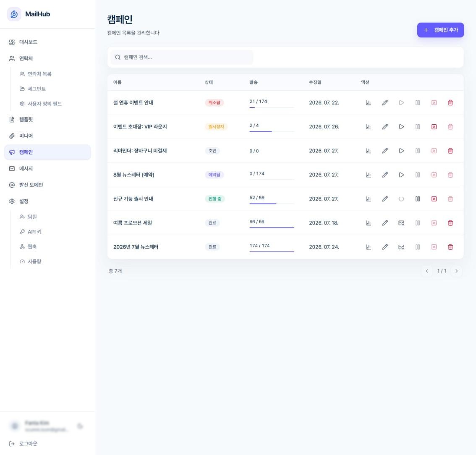Cancel the 이벤트 초대장: VIP 라운지 campaign
Viewport: 476px width, 455px height.
[x=434, y=127]
